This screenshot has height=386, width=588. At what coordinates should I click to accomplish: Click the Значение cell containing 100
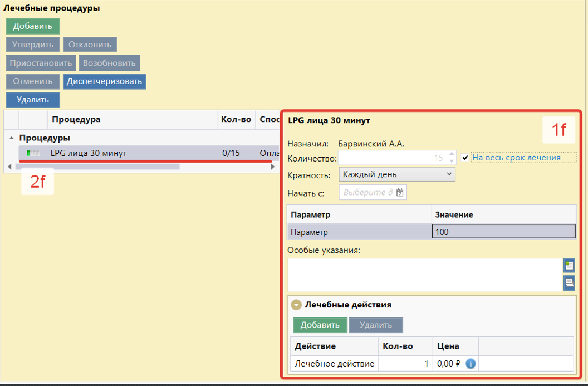pyautogui.click(x=503, y=232)
